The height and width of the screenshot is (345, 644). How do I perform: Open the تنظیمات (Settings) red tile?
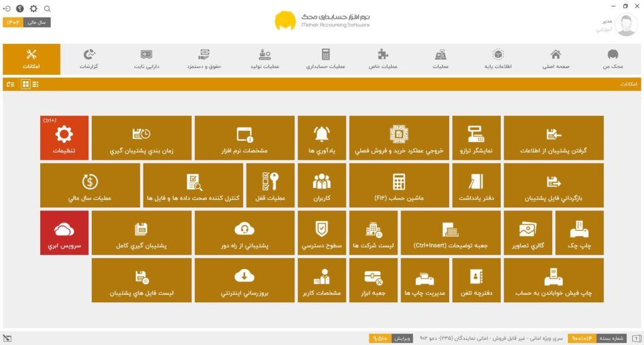pos(64,138)
